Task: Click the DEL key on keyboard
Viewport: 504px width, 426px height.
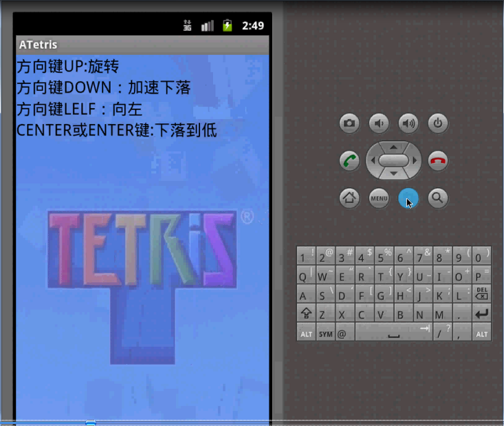Action: 481,293
